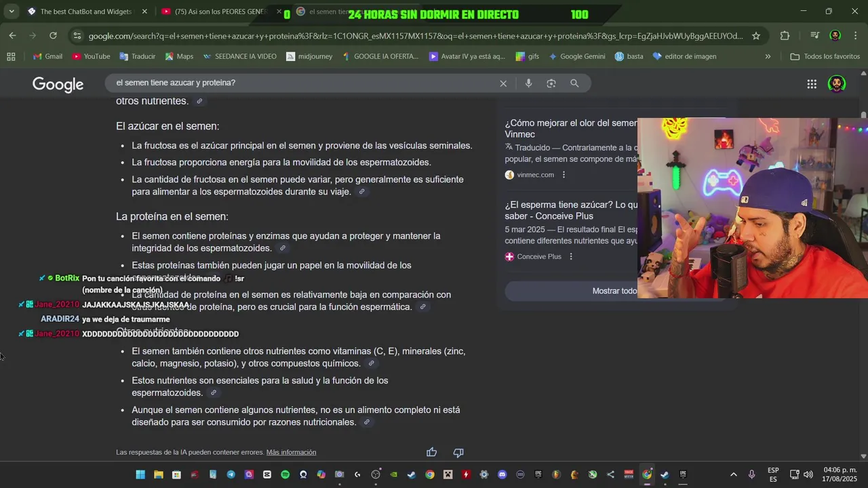Show hidden system tray icons
Viewport: 868px width, 488px height.
733,474
